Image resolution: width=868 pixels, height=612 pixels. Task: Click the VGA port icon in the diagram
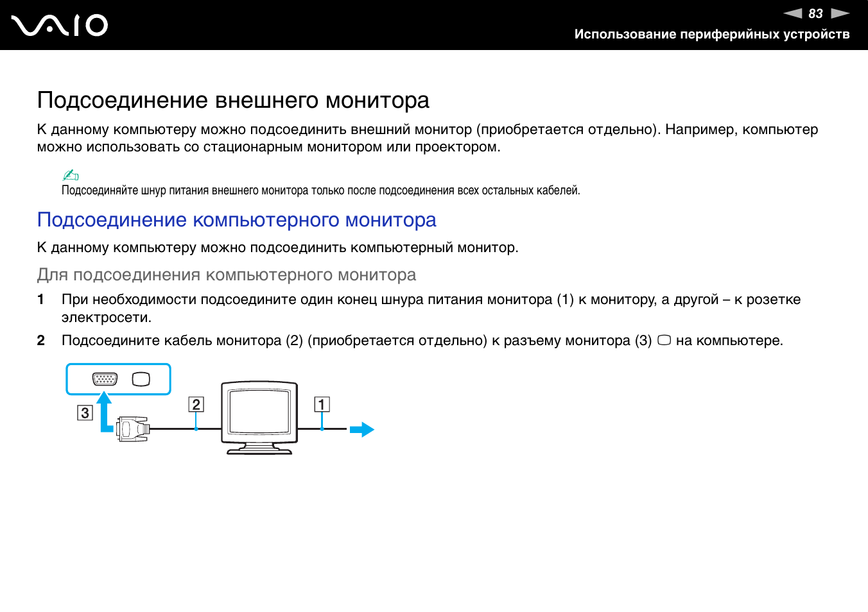(x=104, y=378)
